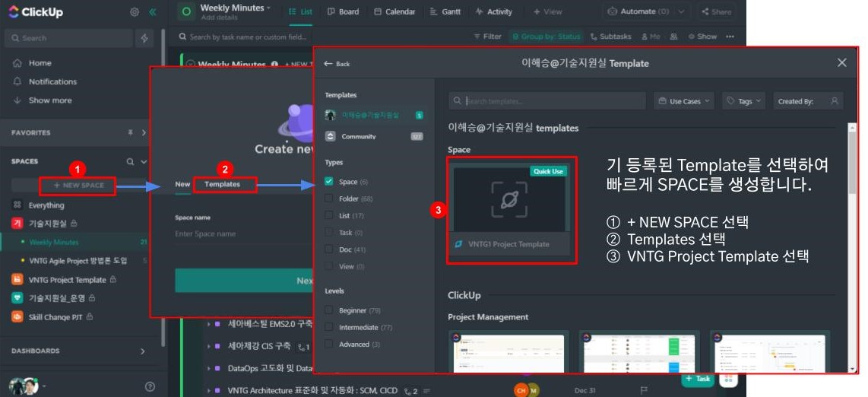868x397 pixels.
Task: Click the assignees people icon
Action: 673,37
